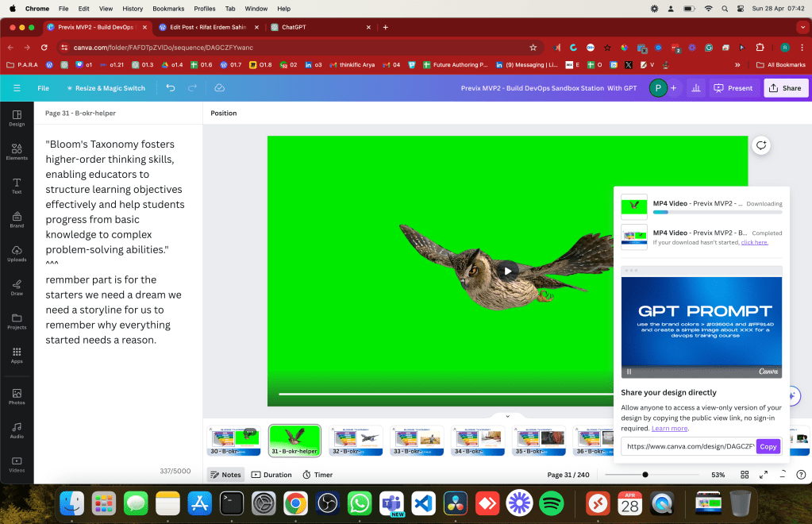This screenshot has height=524, width=812.
Task: Open the Timer
Action: 317,474
